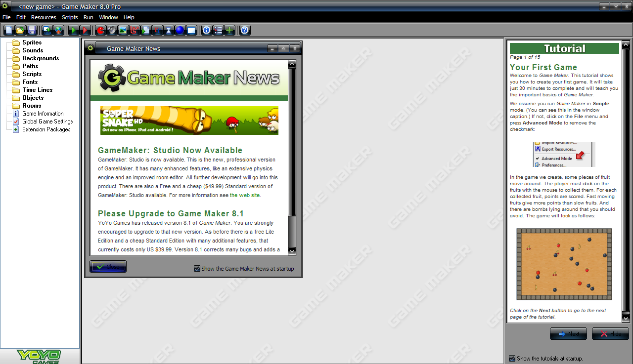Open the Create a Sound tool

pyautogui.click(x=111, y=30)
